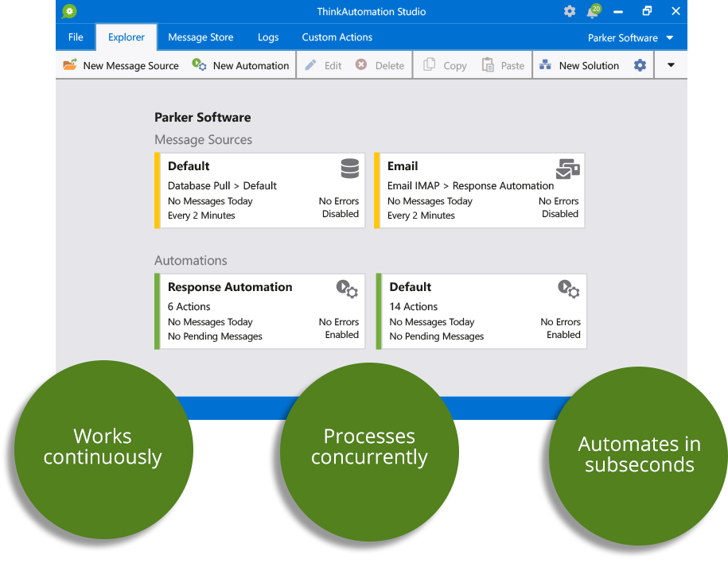Click database icon on Default message source
The image size is (728, 563).
tap(349, 169)
